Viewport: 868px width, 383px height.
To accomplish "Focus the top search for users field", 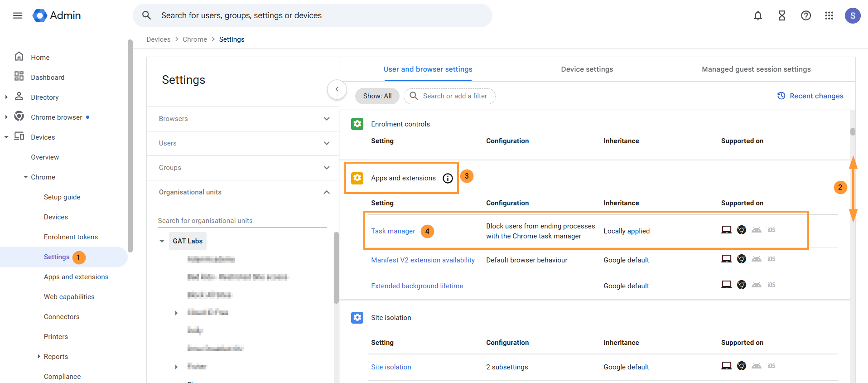I will 313,15.
